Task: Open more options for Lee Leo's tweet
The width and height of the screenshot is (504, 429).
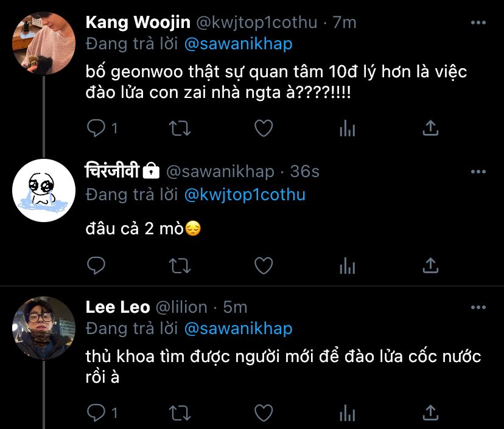Action: [479, 307]
